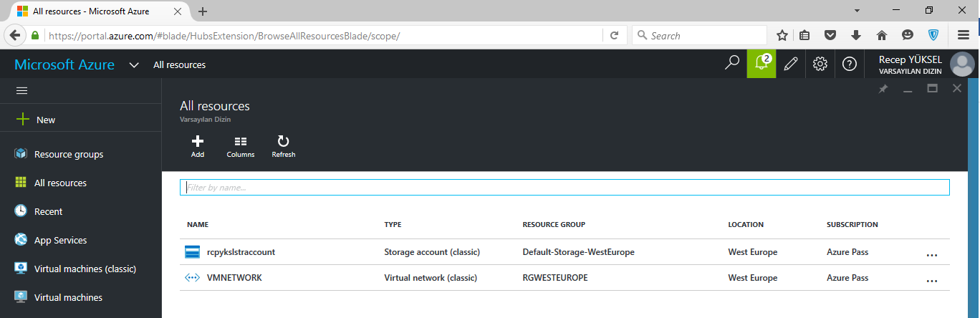Screen dimensions: 980x318
Task: Open a new browser tab
Action: (x=203, y=11)
